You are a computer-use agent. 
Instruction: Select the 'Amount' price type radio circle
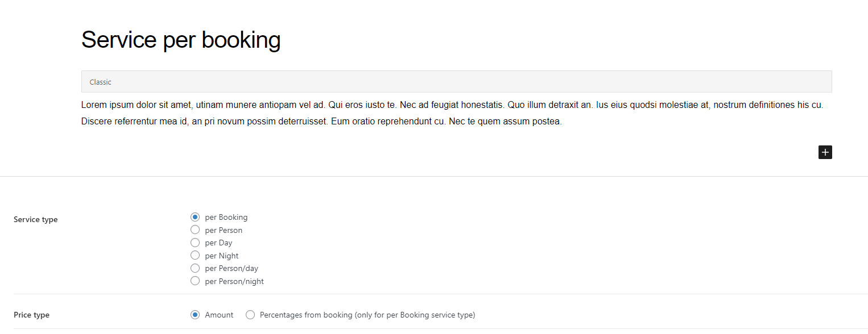tap(195, 315)
